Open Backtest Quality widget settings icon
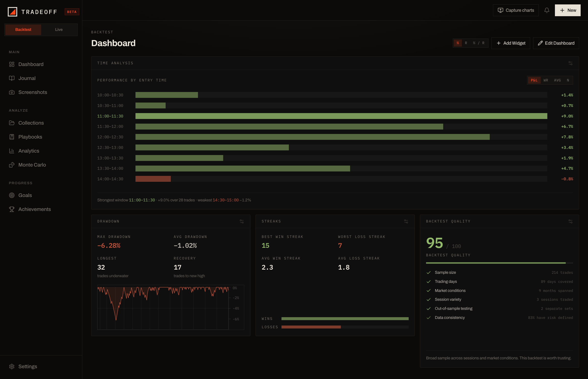Viewport: 588px width, 379px height. point(570,222)
